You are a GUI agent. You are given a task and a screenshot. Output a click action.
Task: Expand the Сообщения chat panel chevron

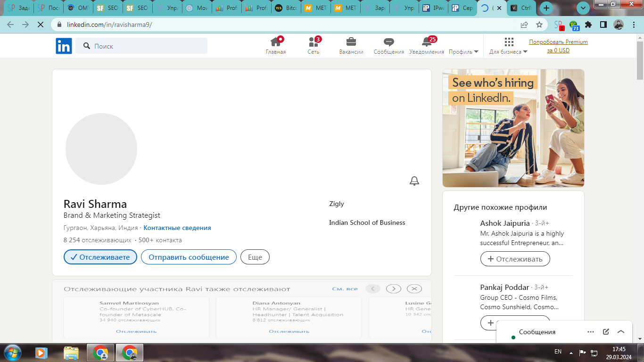(x=621, y=332)
